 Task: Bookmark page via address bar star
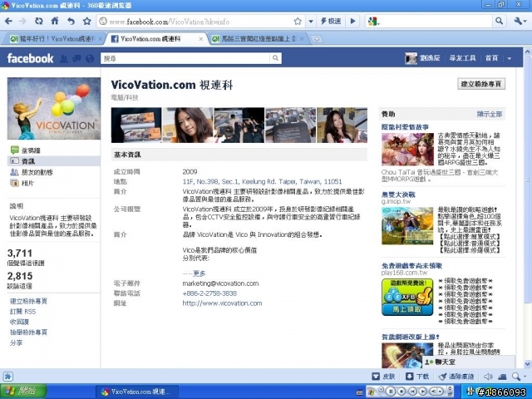[298, 22]
